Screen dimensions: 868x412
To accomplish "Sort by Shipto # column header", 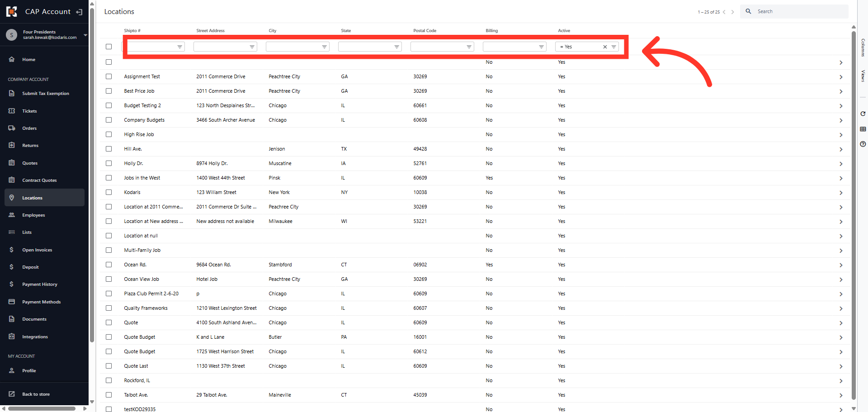I will coord(132,31).
